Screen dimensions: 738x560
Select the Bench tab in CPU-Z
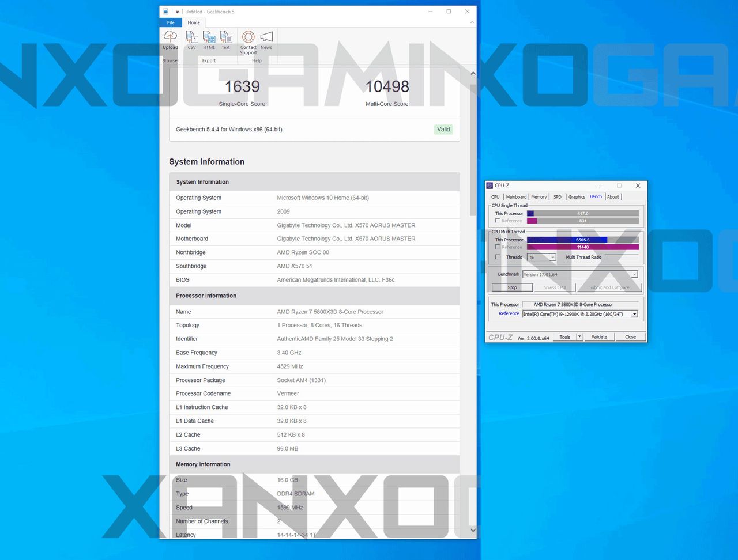(x=596, y=196)
